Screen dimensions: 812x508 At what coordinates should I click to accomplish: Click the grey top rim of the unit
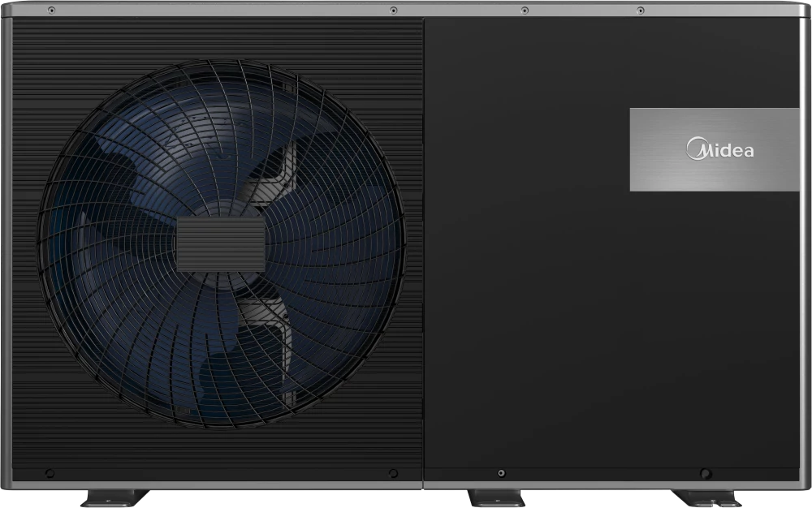(x=406, y=10)
